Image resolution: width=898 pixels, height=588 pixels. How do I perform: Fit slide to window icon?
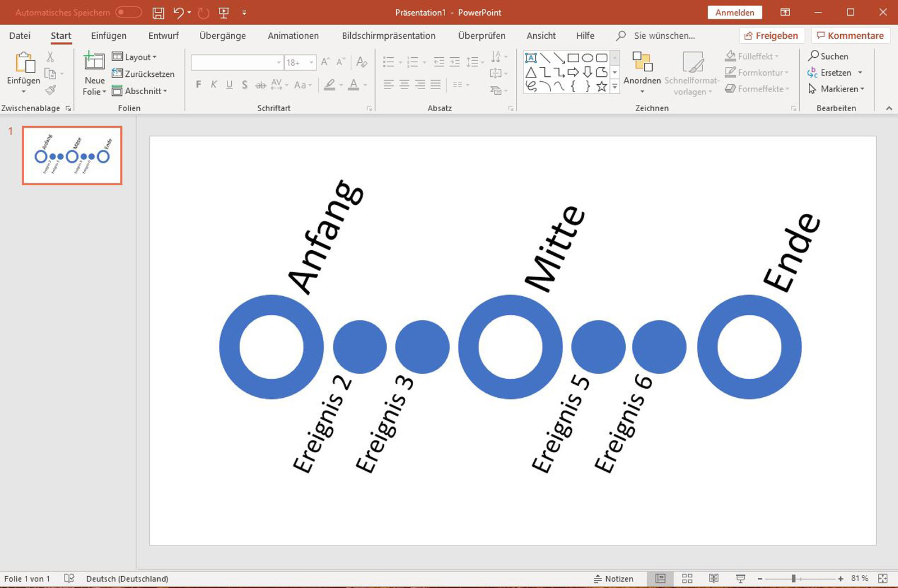point(883,578)
